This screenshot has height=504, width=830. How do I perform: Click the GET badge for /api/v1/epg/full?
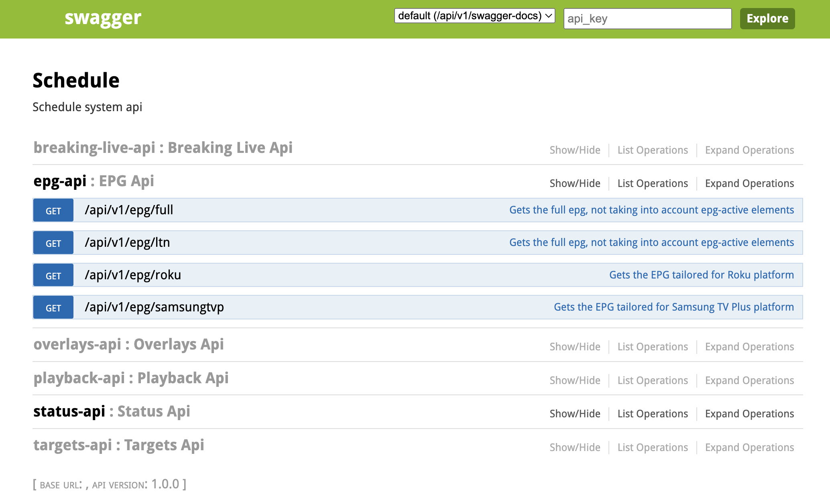coord(53,210)
